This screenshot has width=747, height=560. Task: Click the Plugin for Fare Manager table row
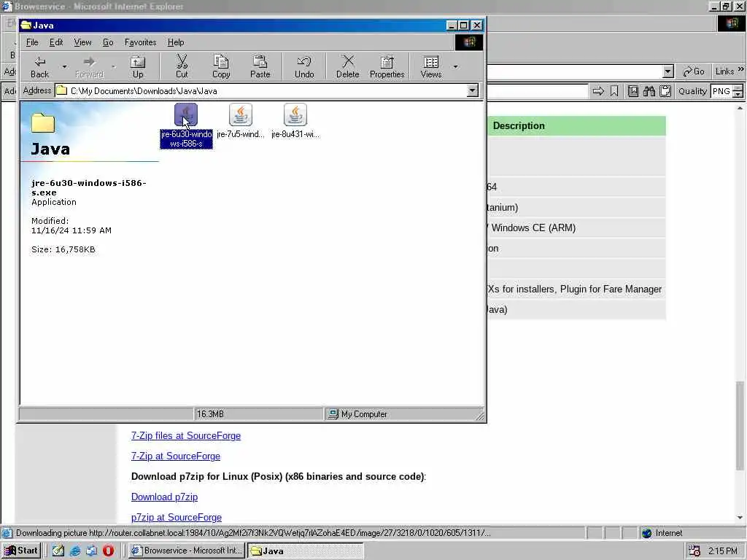[576, 289]
